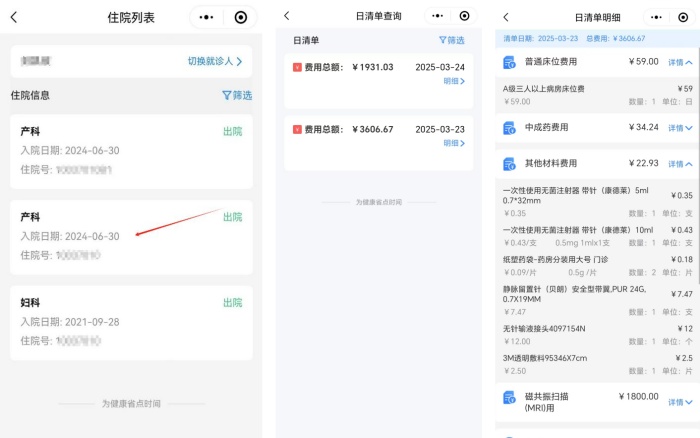Collapse 详情 for 其他材料费用
The height and width of the screenshot is (438, 700).
(680, 164)
